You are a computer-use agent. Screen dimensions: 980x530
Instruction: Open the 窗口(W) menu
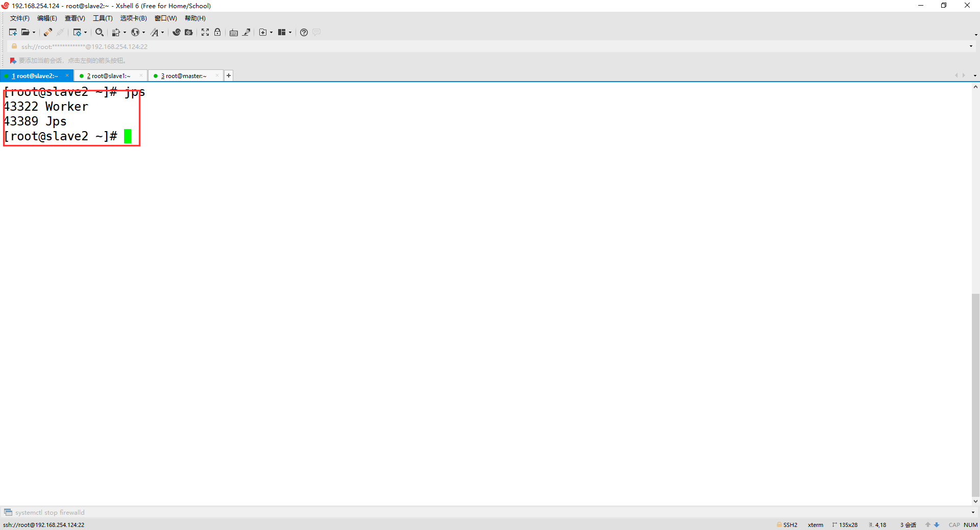tap(166, 18)
